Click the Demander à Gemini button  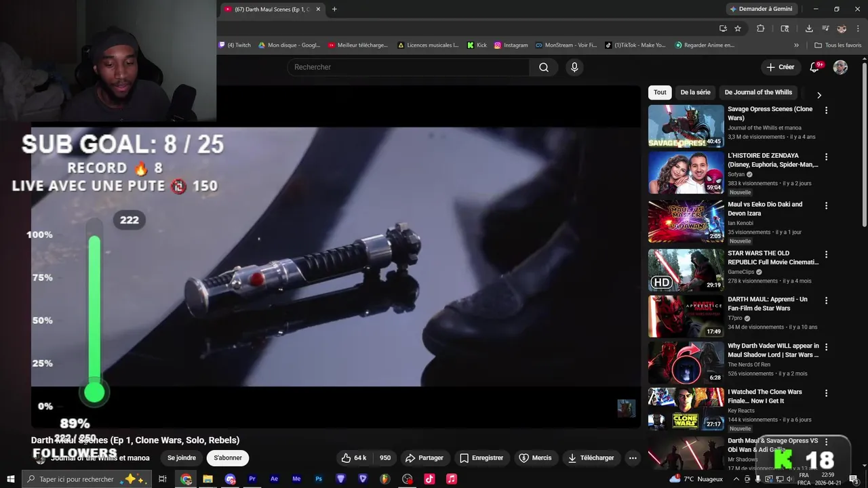tap(762, 9)
